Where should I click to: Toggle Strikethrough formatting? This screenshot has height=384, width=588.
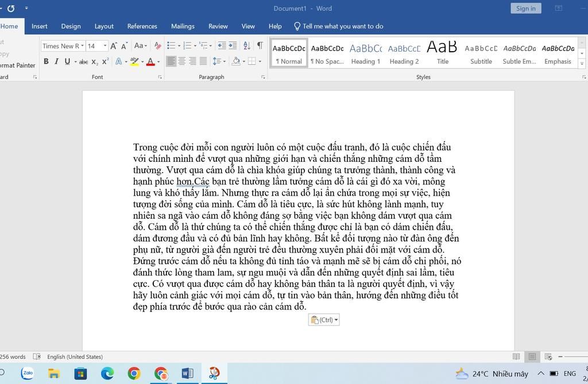pyautogui.click(x=84, y=61)
